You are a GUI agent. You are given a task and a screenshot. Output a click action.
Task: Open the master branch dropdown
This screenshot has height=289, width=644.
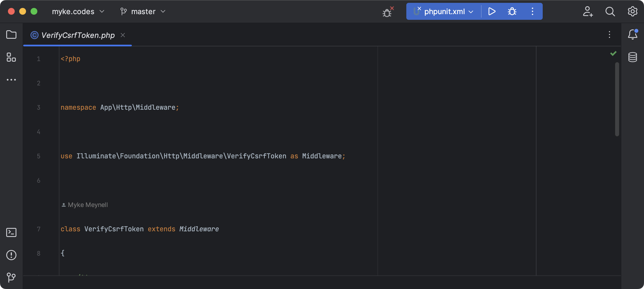[143, 12]
